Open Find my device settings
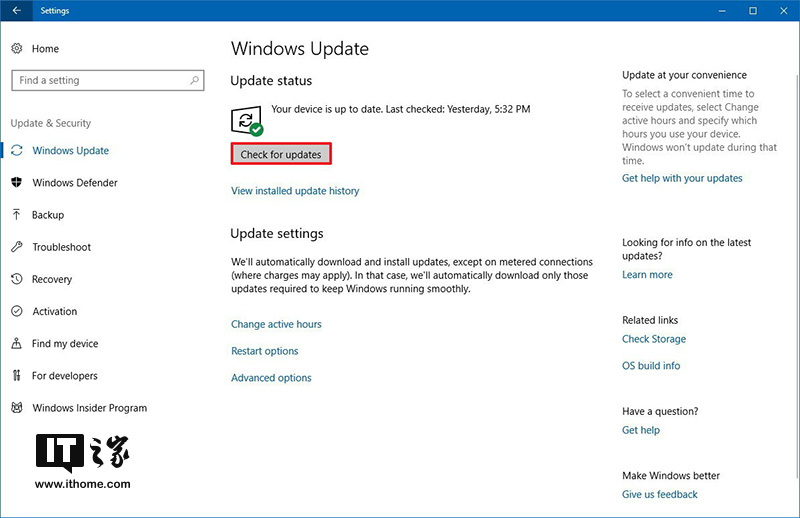This screenshot has width=800, height=518. coord(65,343)
